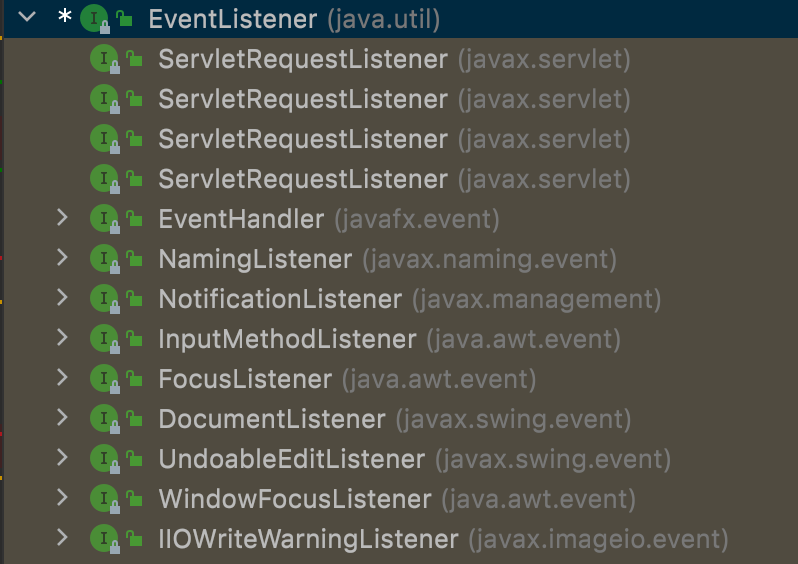Expand the DocumentListener chevron
The image size is (798, 564).
(62, 418)
